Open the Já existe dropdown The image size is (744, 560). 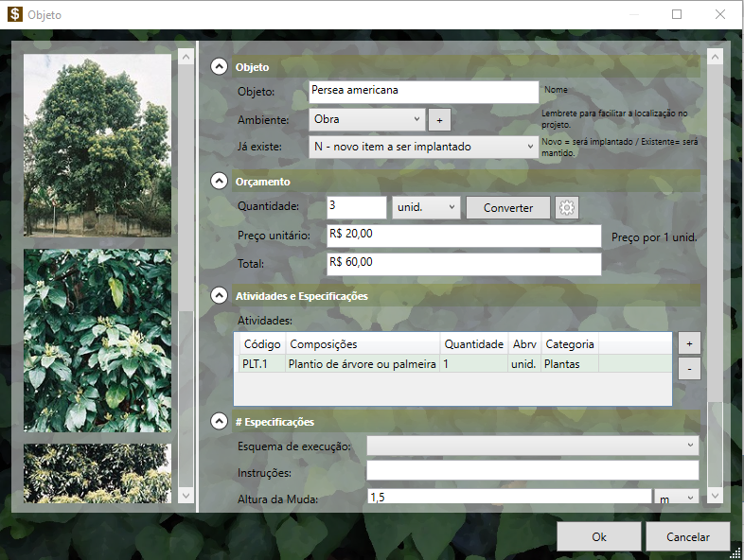423,147
